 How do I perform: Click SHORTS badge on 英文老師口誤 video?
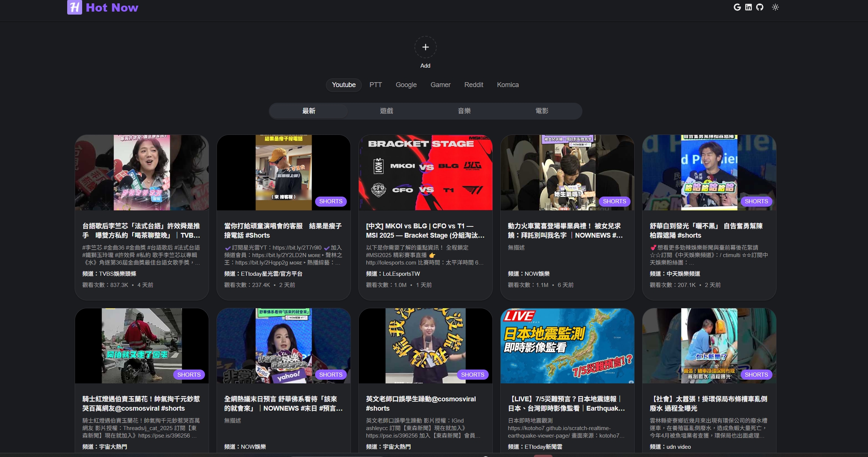pos(472,374)
